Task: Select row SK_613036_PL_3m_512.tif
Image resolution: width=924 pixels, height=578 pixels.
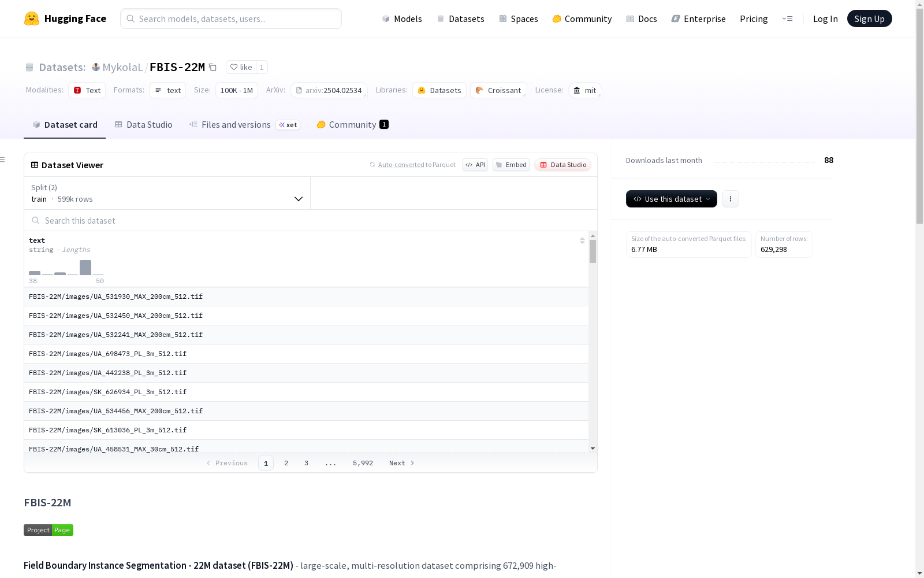Action: pos(306,430)
